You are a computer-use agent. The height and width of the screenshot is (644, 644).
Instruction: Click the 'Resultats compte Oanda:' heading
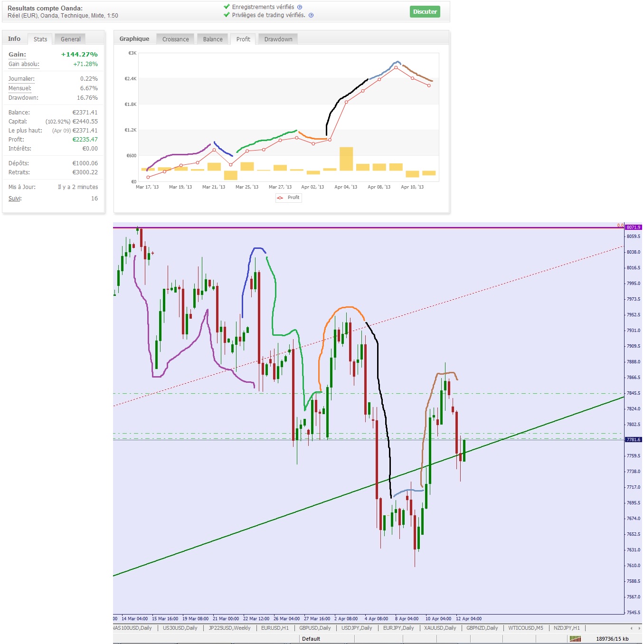(45, 8)
